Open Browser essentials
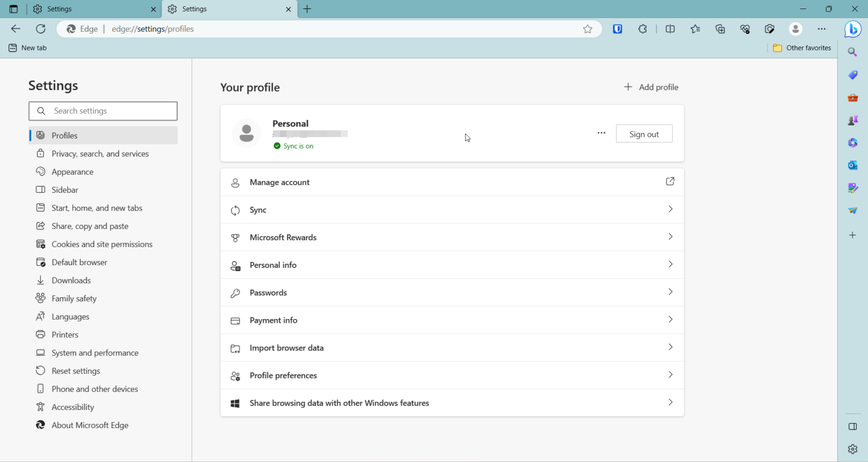 pyautogui.click(x=745, y=29)
